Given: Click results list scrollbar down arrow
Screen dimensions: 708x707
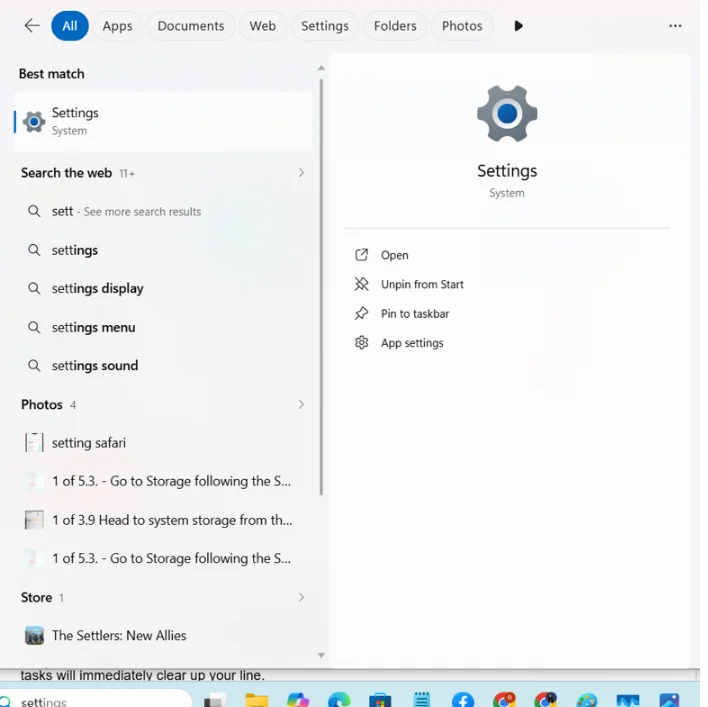Looking at the screenshot, I should pos(321,655).
